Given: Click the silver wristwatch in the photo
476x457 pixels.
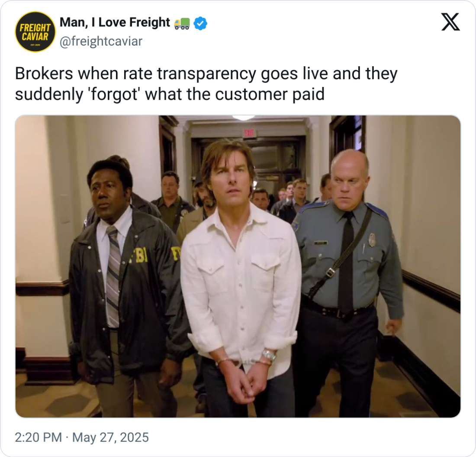Looking at the screenshot, I should pos(269,355).
